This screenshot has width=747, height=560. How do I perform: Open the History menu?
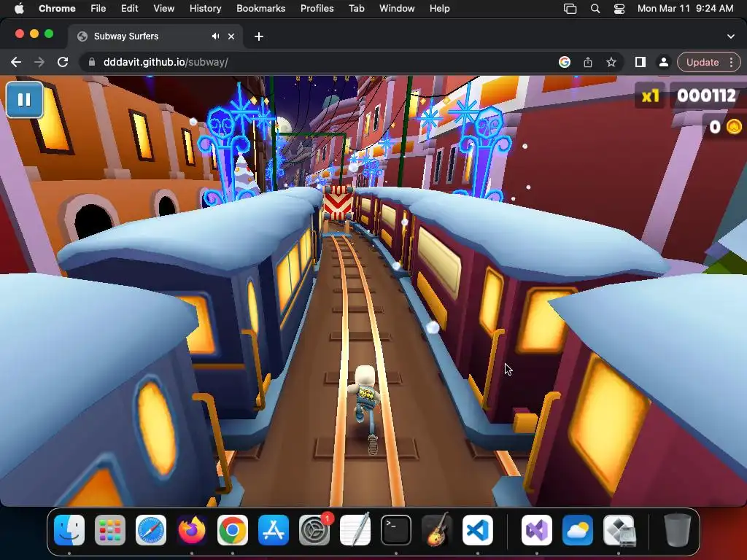pos(205,8)
